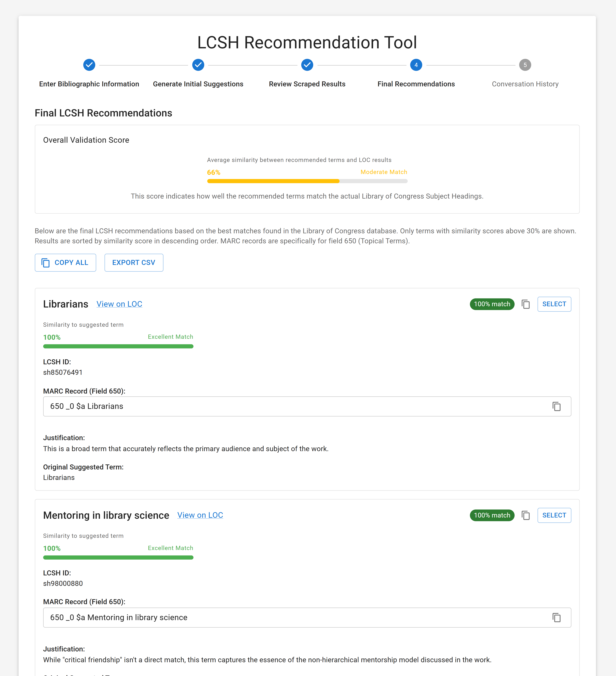Click the step 4 circle icon
Viewport: 616px width, 676px height.
tap(416, 65)
